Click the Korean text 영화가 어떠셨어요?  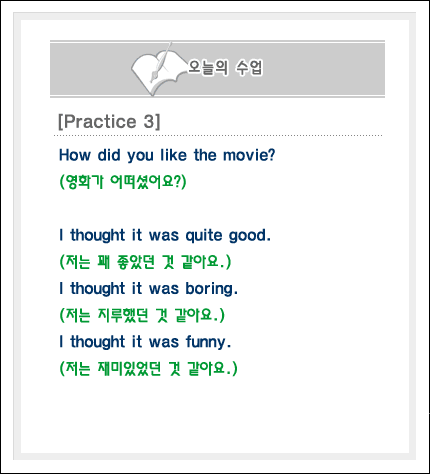pyautogui.click(x=123, y=182)
